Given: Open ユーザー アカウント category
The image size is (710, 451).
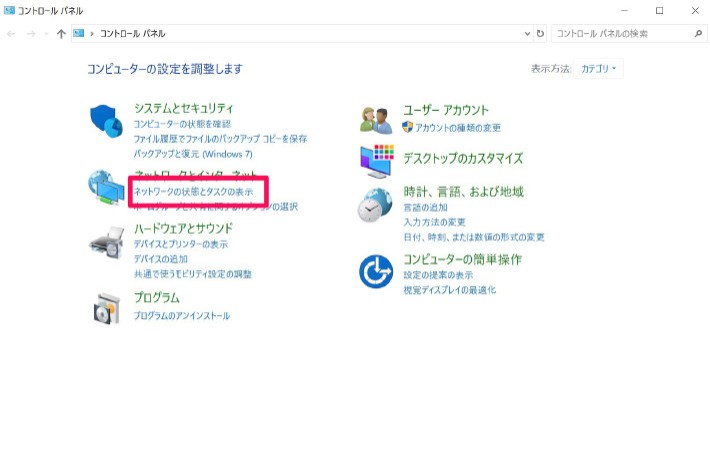Looking at the screenshot, I should tap(446, 110).
